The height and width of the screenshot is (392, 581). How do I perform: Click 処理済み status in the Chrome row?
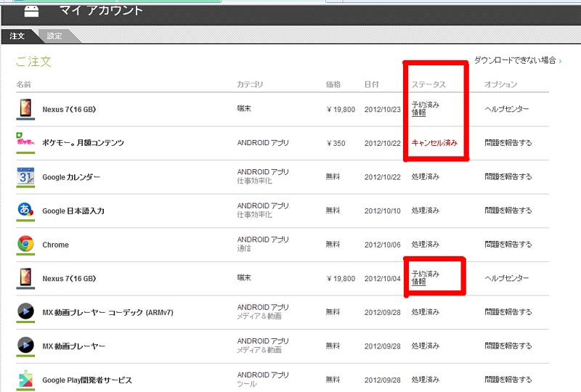click(x=426, y=245)
